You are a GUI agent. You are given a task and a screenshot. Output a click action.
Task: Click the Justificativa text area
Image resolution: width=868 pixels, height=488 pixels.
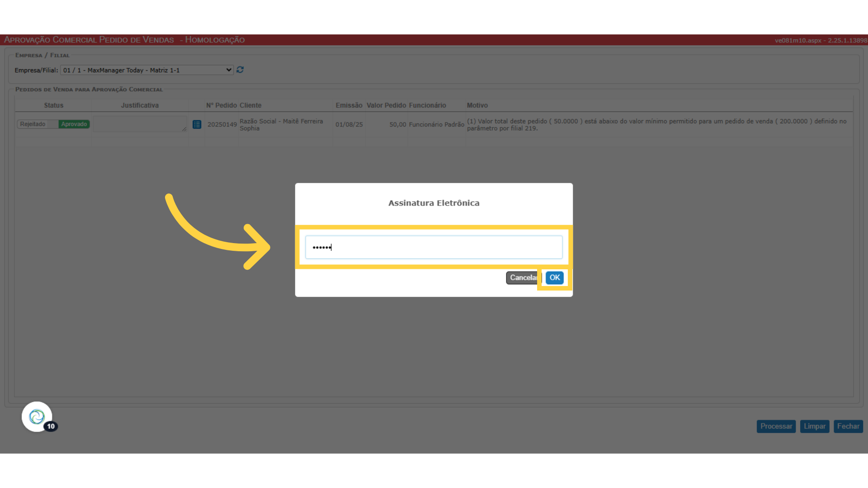(140, 124)
